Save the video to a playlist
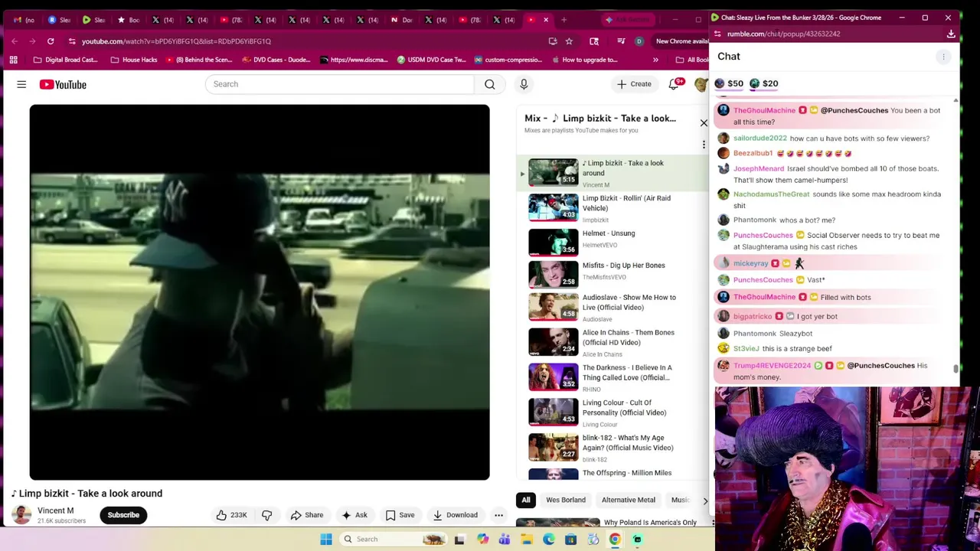 400,515
